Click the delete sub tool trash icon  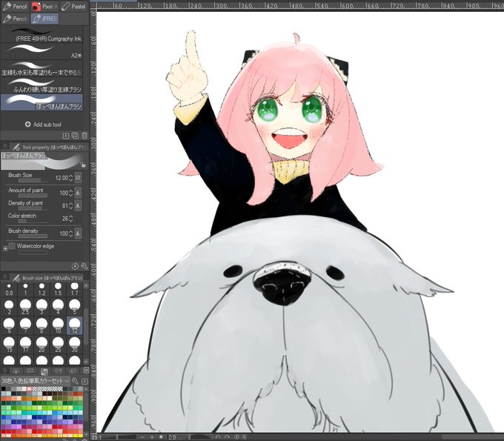(84, 136)
